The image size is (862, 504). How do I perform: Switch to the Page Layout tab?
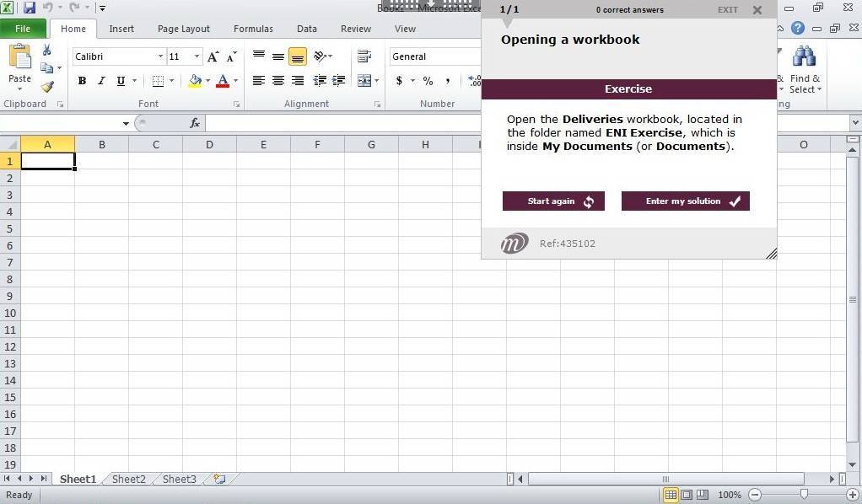tap(184, 29)
